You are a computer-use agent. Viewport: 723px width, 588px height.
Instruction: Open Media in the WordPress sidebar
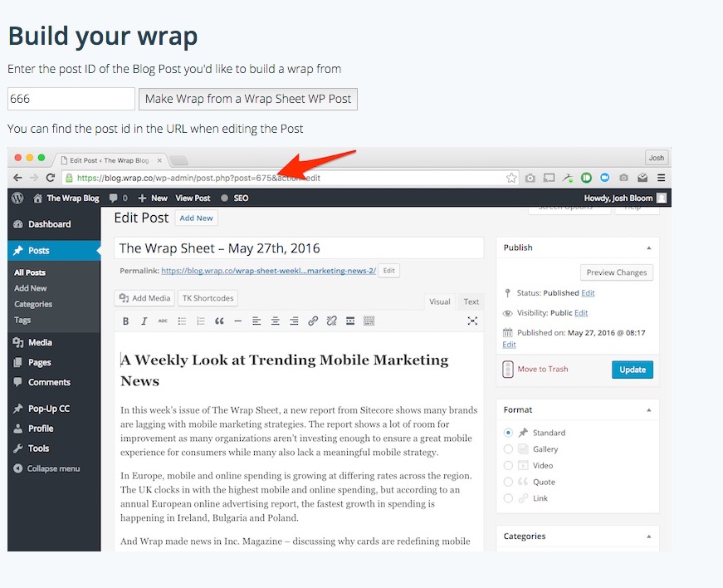point(54,342)
